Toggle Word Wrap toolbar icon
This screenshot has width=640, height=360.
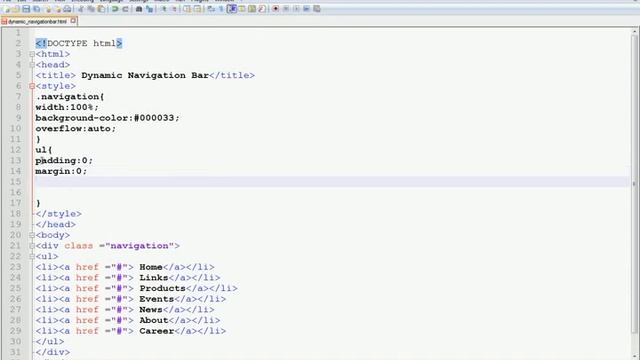(x=211, y=9)
